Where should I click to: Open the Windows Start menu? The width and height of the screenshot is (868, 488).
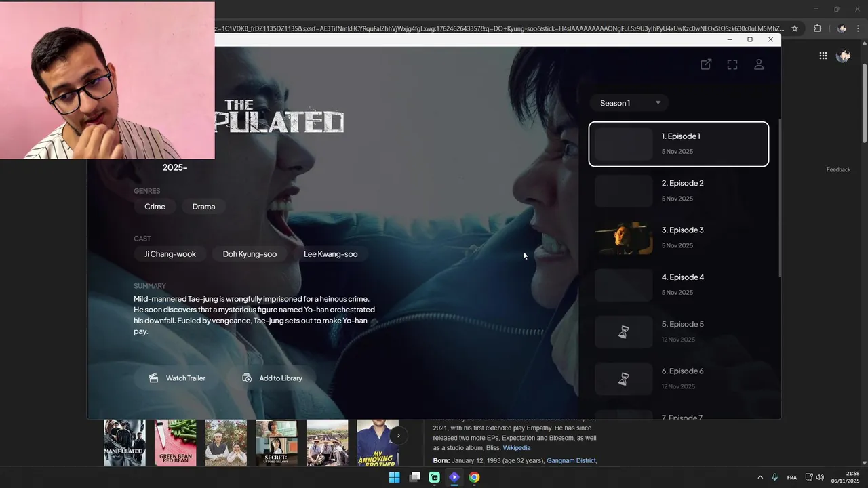click(394, 477)
